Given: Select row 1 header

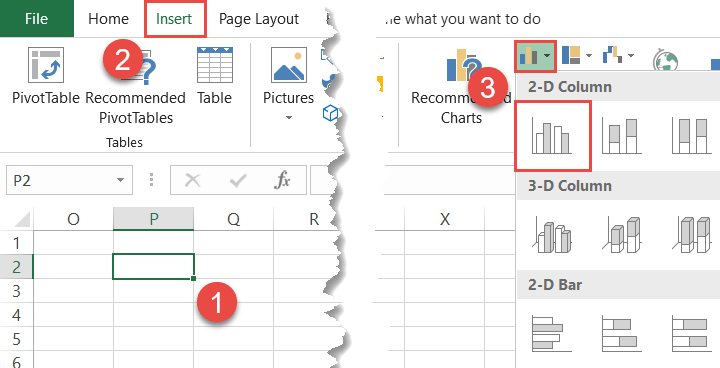Looking at the screenshot, I should (x=17, y=242).
